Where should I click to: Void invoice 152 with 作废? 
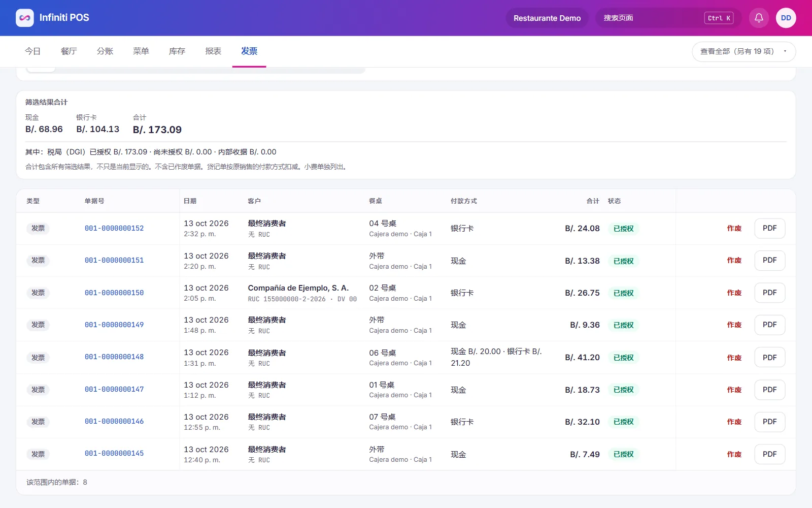click(734, 228)
